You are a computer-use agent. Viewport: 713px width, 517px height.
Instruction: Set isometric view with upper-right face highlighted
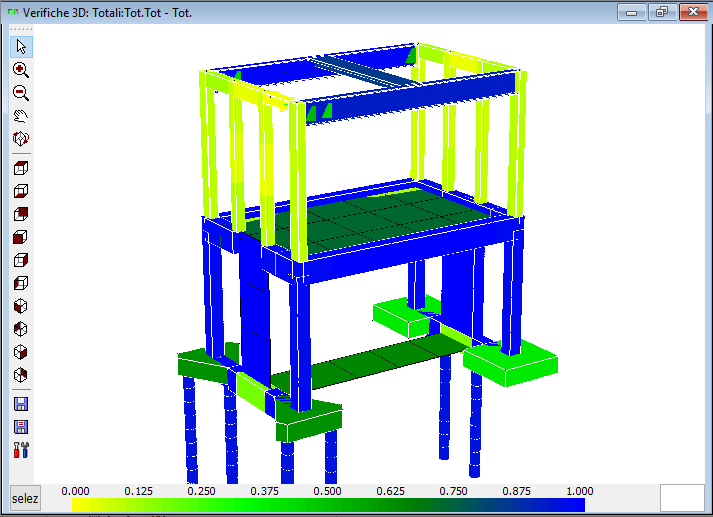21,376
